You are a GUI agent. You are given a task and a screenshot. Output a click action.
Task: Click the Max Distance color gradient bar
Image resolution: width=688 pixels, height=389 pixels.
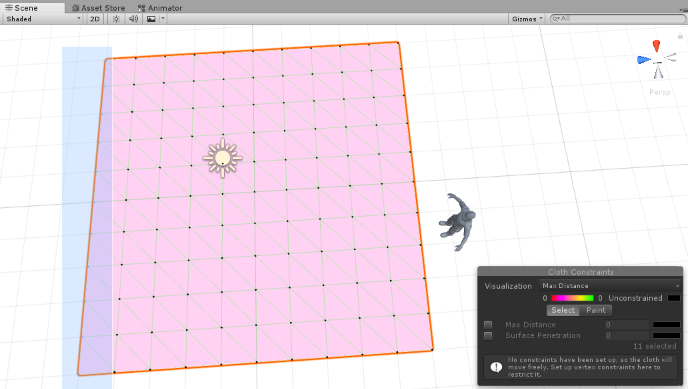pyautogui.click(x=572, y=298)
